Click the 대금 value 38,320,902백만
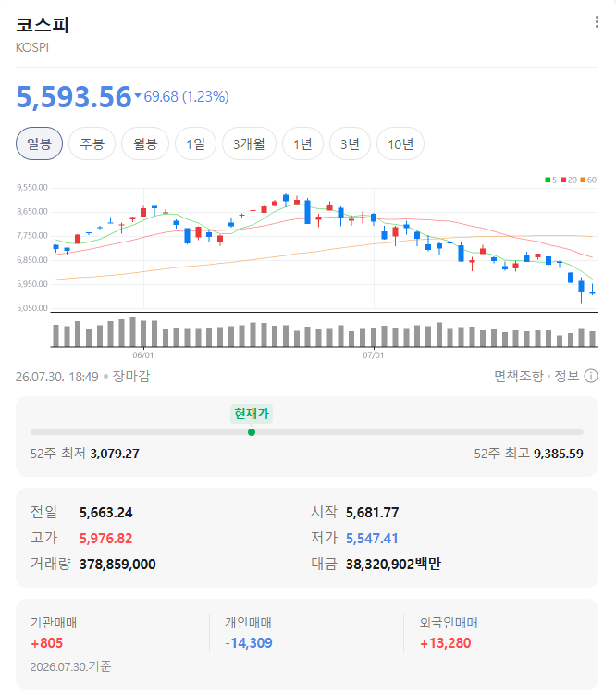The image size is (616, 696). (393, 564)
